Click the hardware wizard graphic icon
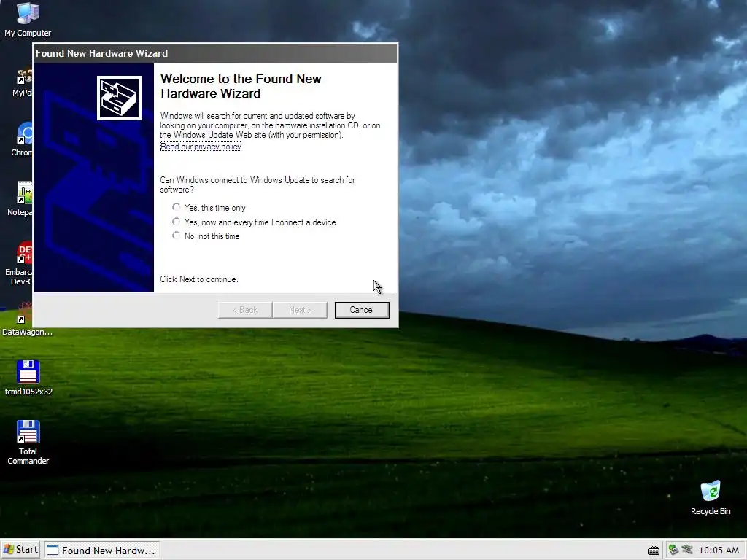Screen dimensions: 747x560 [x=119, y=98]
